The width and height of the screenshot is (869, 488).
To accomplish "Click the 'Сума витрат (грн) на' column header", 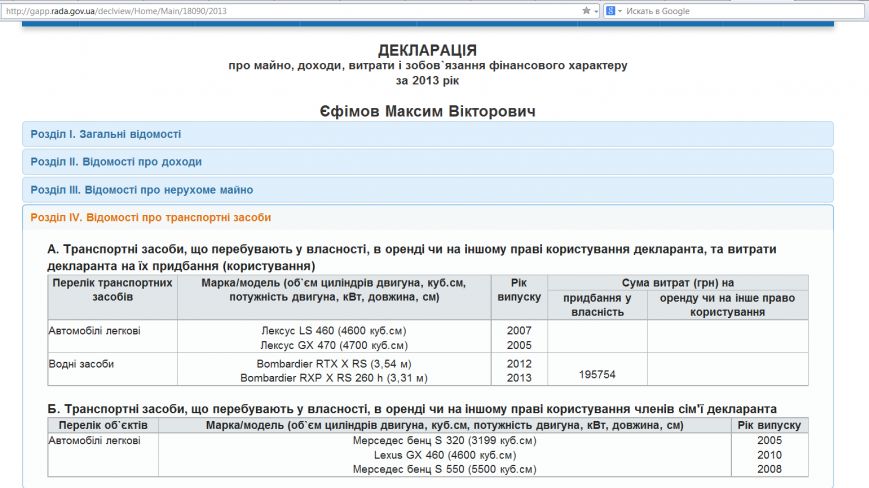I will click(677, 282).
